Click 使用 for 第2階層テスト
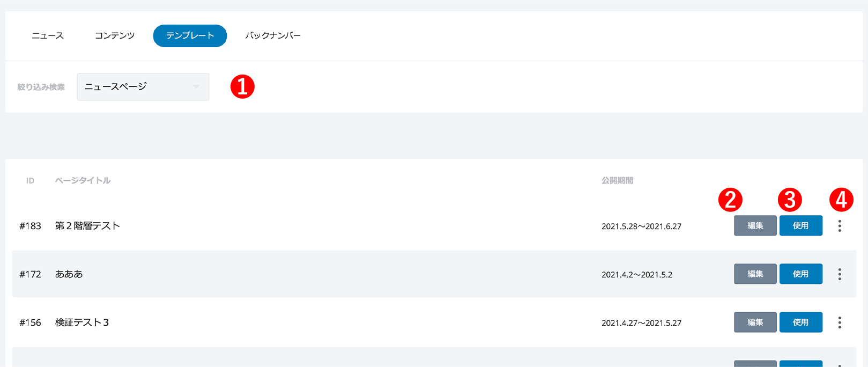The width and height of the screenshot is (868, 367). click(800, 226)
